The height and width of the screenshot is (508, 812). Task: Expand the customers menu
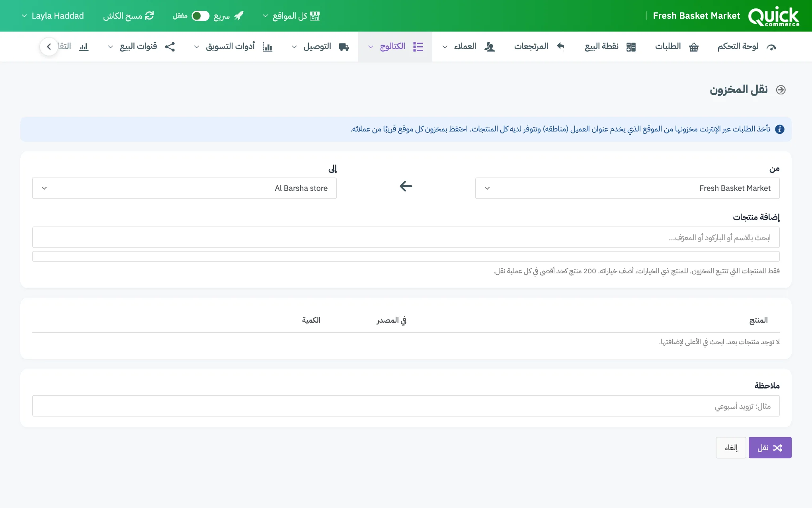coord(468,47)
